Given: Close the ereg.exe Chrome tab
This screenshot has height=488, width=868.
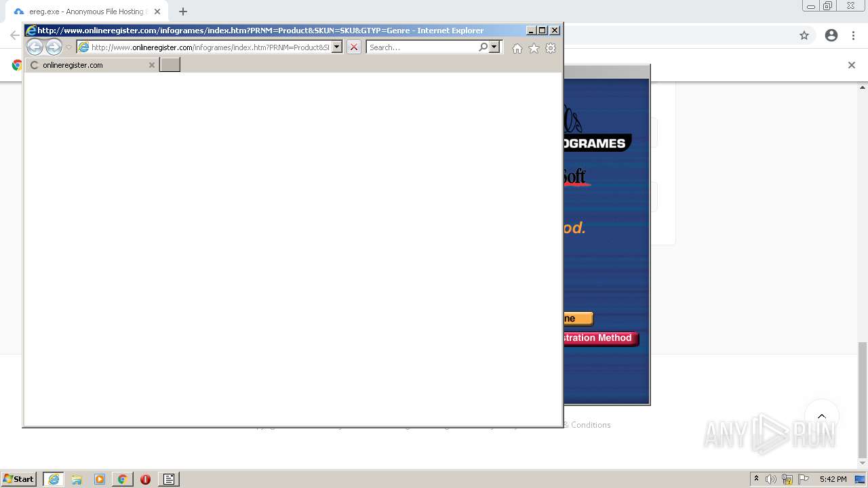Looking at the screenshot, I should click(x=157, y=12).
